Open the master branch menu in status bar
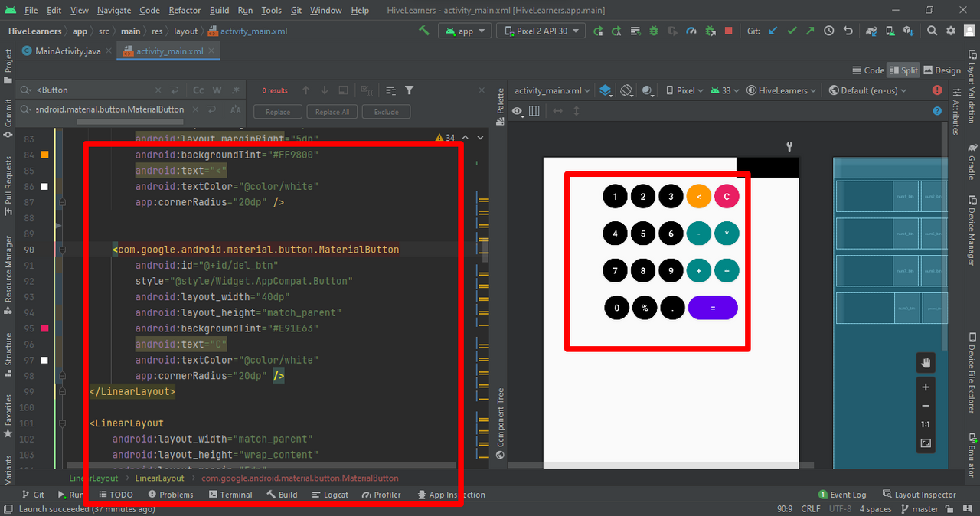980x516 pixels. [x=920, y=509]
